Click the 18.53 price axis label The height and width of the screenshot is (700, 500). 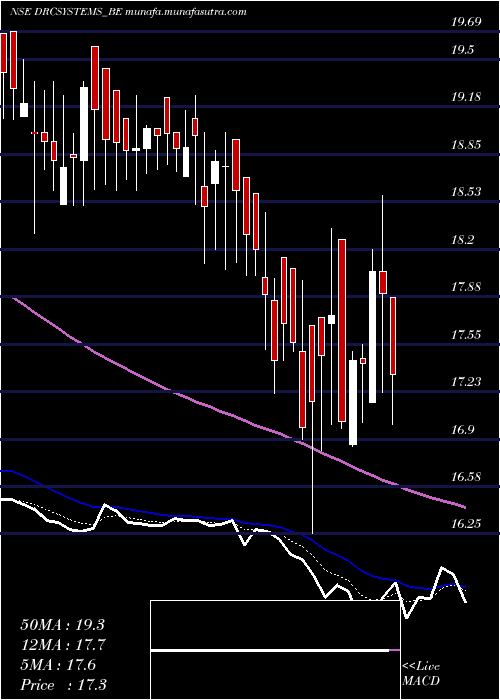467,193
